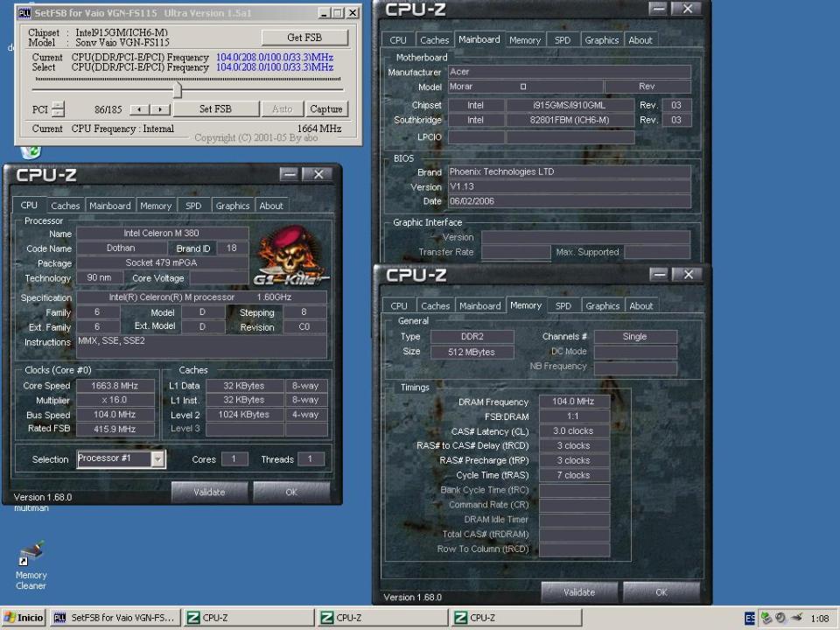Click the FSB frequency slider thumb
Screen dimensions: 840x630
(178, 89)
